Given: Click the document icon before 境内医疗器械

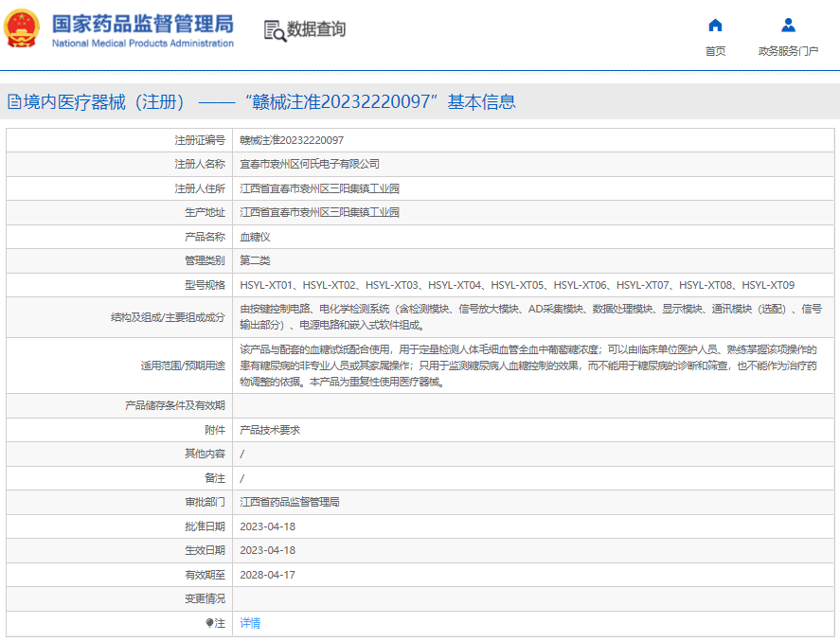Looking at the screenshot, I should [13, 102].
